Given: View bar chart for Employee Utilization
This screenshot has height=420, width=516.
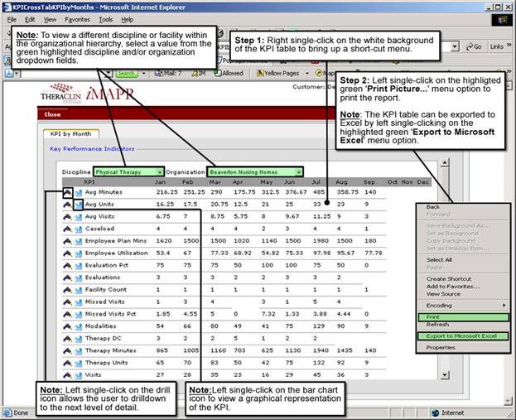Looking at the screenshot, I should pyautogui.click(x=78, y=253).
